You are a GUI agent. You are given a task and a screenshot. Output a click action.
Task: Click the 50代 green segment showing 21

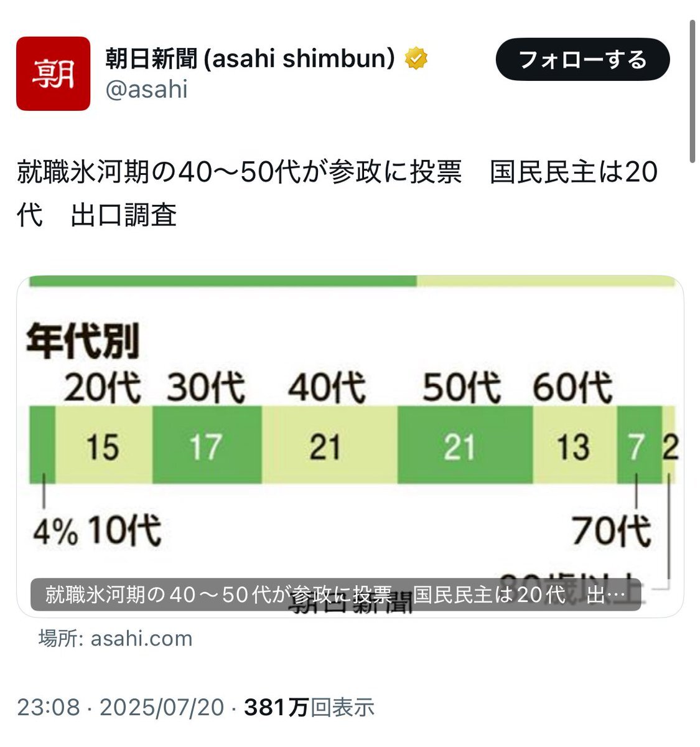pyautogui.click(x=465, y=445)
